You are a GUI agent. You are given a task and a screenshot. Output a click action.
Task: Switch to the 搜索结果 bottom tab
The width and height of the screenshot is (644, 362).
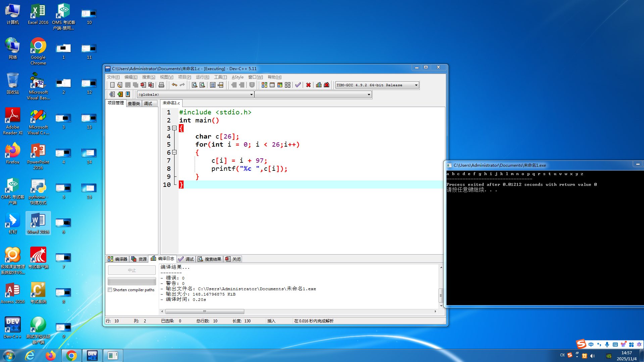click(x=210, y=259)
